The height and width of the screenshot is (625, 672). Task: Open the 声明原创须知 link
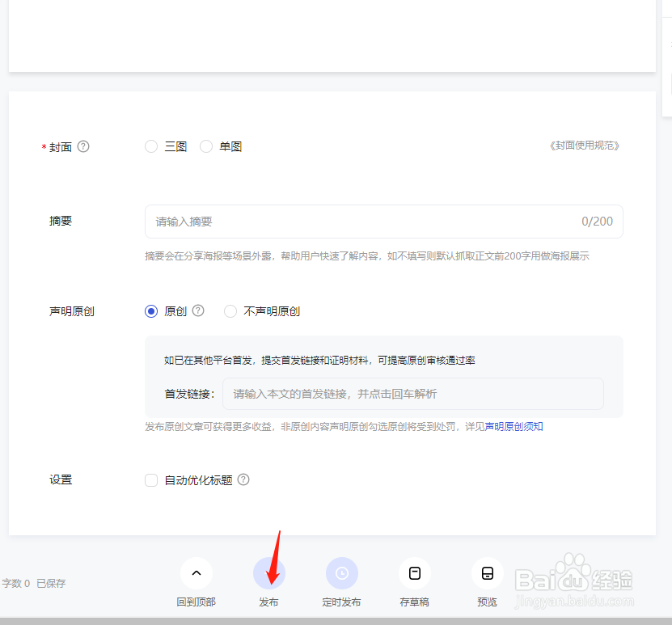pos(514,427)
